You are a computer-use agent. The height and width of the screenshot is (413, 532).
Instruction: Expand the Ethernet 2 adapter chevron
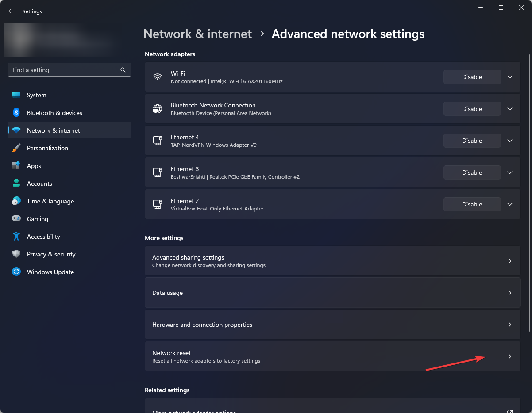[510, 204]
